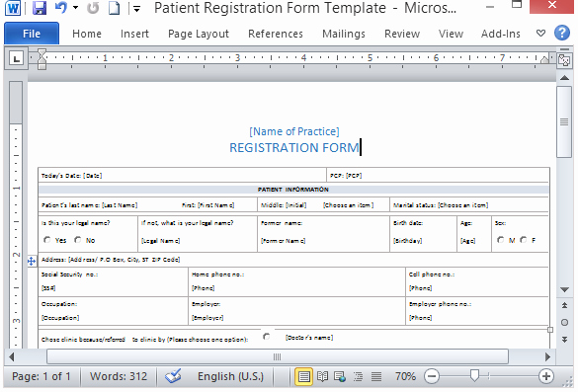Switch to Print Layout view
578x392 pixels.
click(x=303, y=376)
